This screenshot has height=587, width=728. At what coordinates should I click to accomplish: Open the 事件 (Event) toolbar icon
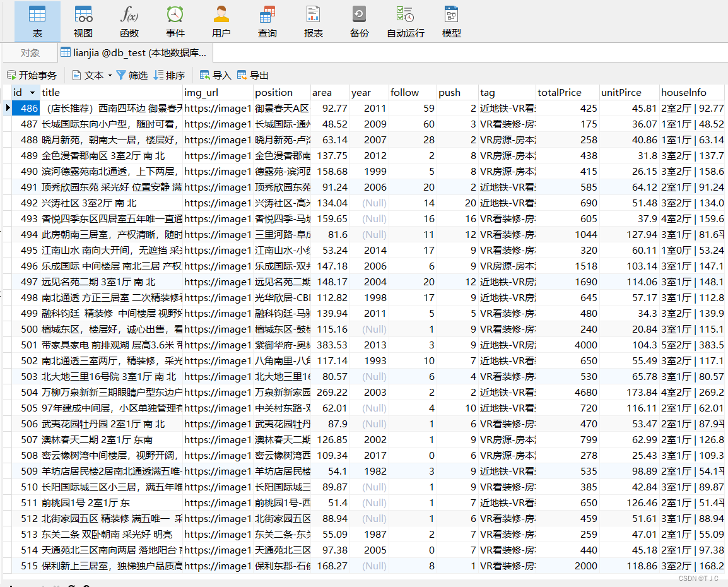click(x=175, y=21)
